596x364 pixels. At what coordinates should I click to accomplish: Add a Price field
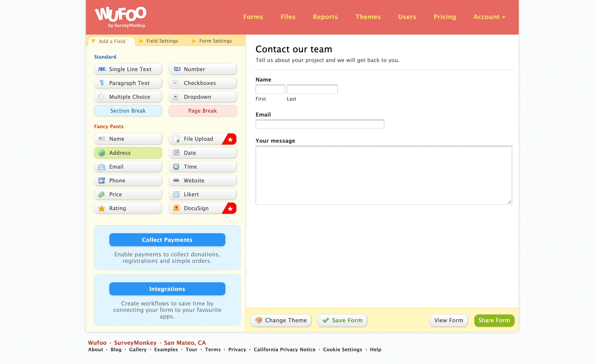(x=128, y=195)
